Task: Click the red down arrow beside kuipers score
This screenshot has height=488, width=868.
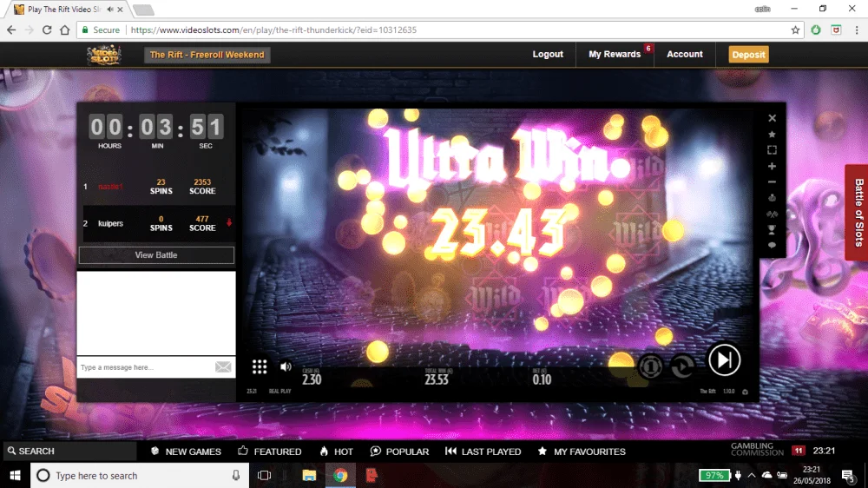Action: click(228, 222)
